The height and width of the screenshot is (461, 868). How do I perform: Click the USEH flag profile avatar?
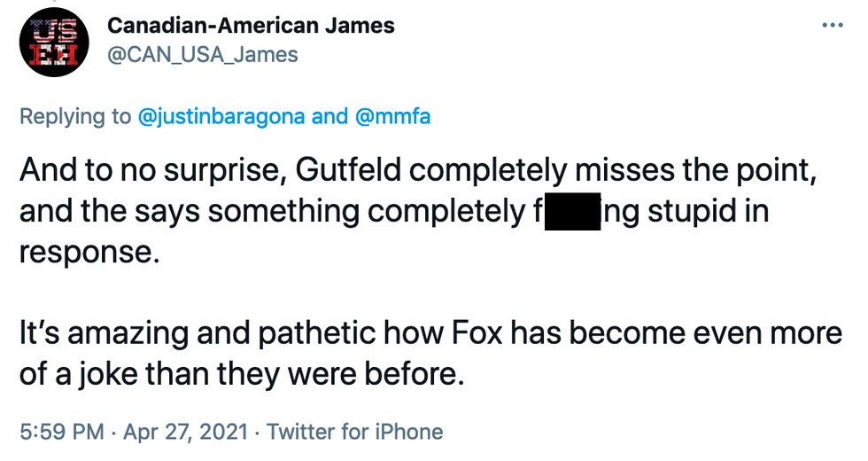(x=54, y=41)
